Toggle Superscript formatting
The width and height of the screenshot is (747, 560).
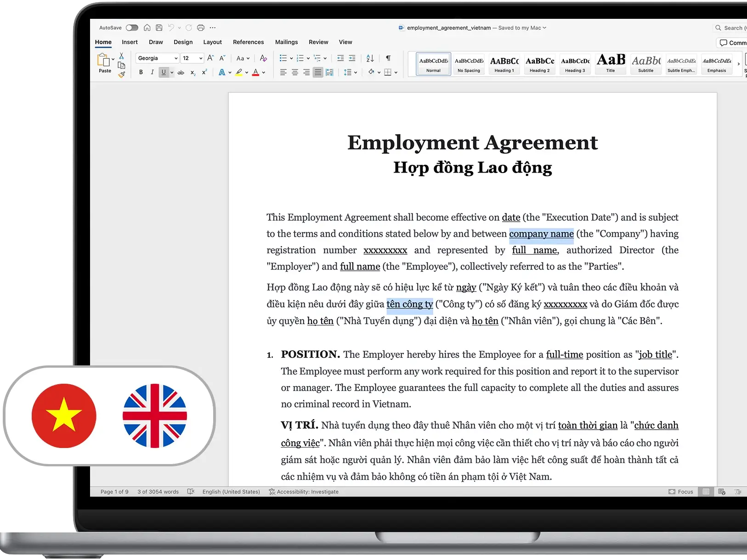(204, 72)
